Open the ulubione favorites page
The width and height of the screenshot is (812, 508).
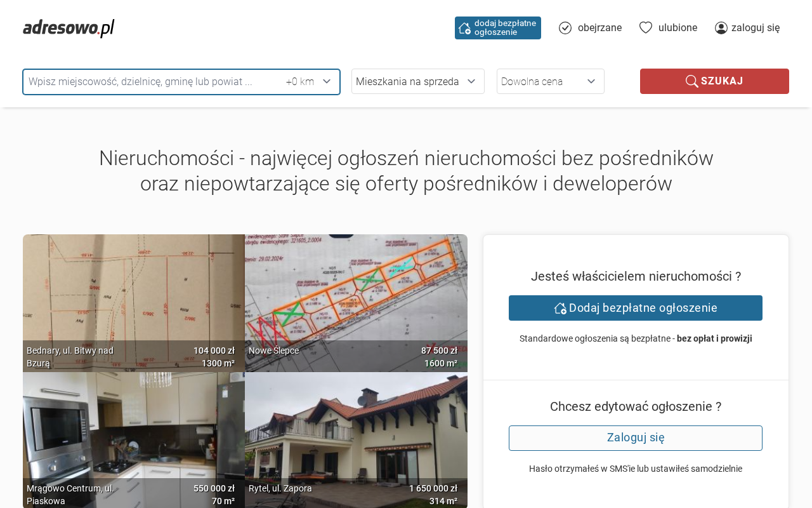click(x=678, y=28)
